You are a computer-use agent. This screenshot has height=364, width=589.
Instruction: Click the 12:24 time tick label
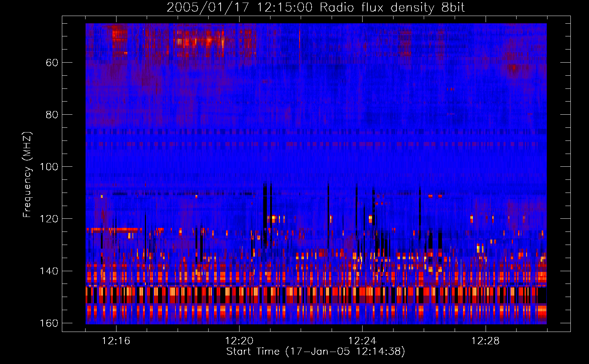click(362, 341)
